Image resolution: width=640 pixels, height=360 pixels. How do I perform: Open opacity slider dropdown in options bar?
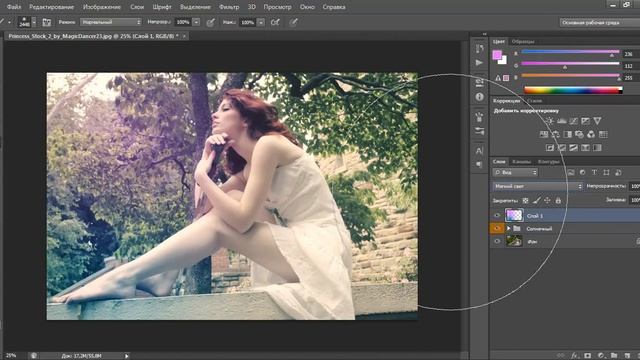(196, 22)
